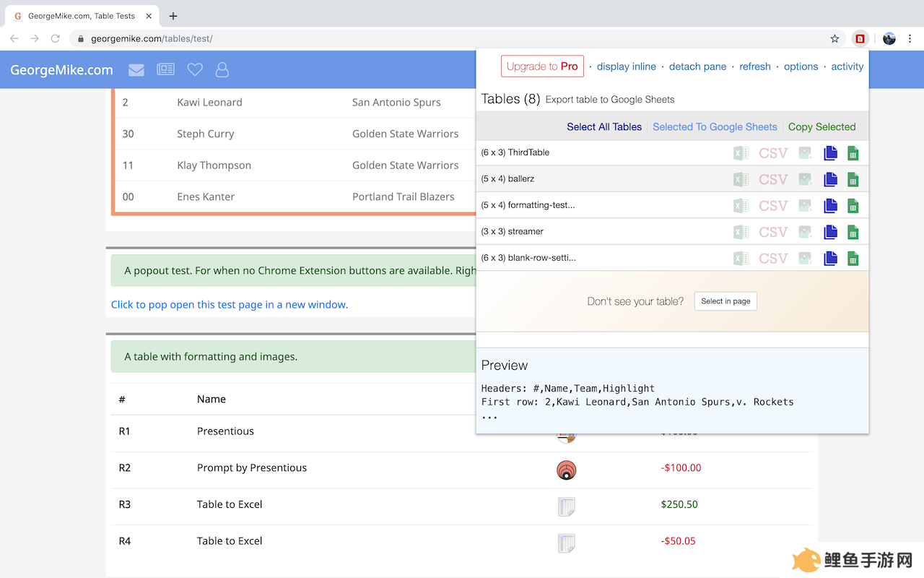Click the $250.50 value cell

tap(679, 504)
